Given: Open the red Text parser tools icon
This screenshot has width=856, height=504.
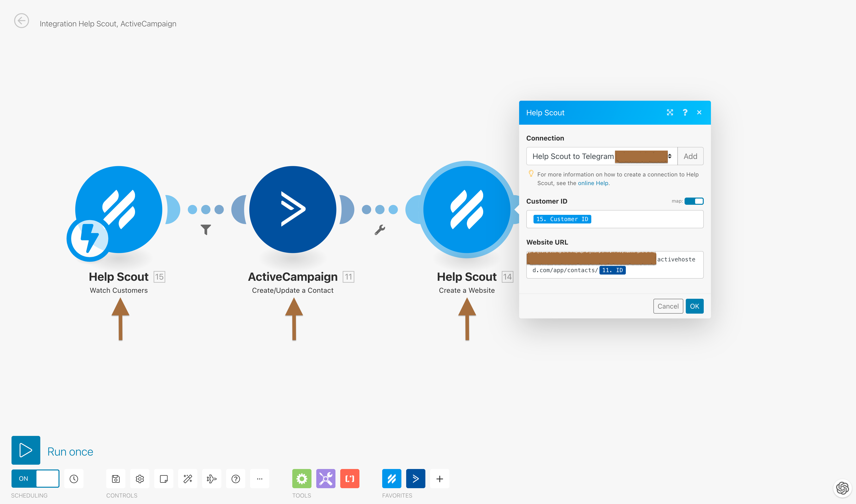Looking at the screenshot, I should (x=350, y=479).
